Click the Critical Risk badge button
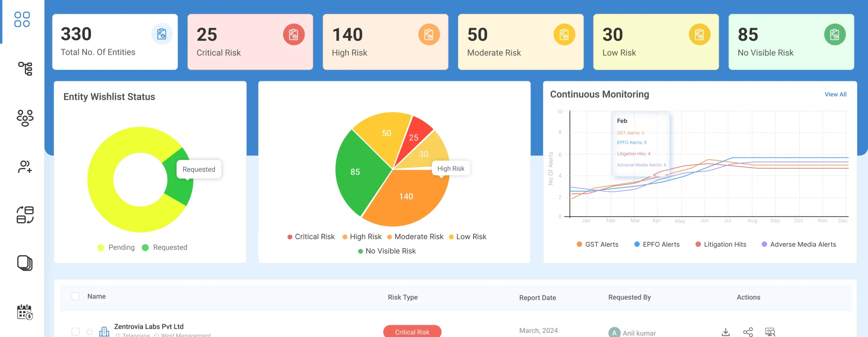Screen dimensions: 868x337 point(412,332)
